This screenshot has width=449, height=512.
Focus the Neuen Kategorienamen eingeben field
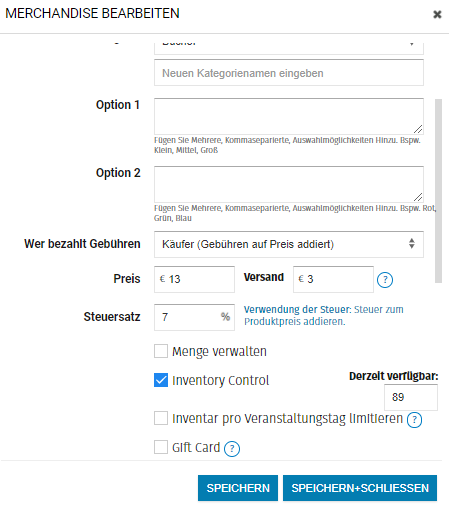[289, 73]
